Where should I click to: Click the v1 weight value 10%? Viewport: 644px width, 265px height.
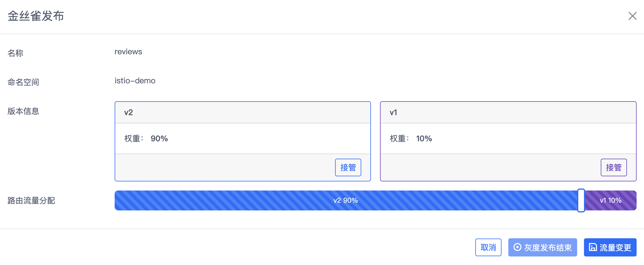point(424,138)
